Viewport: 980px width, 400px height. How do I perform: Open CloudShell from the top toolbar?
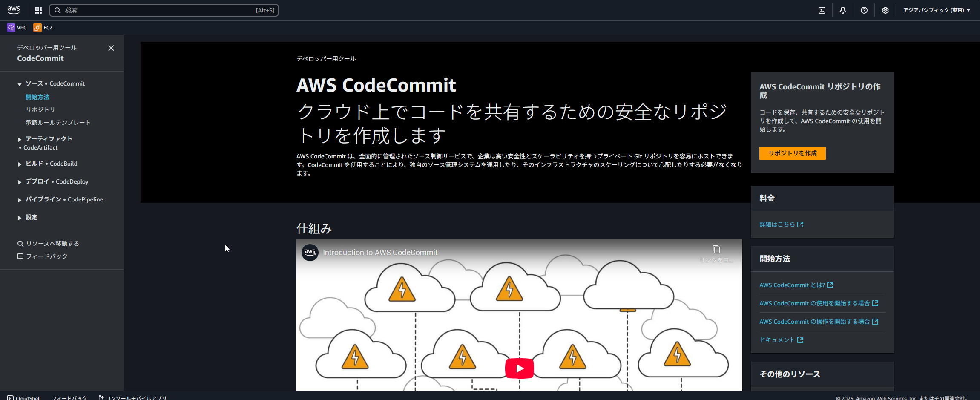coord(822,10)
